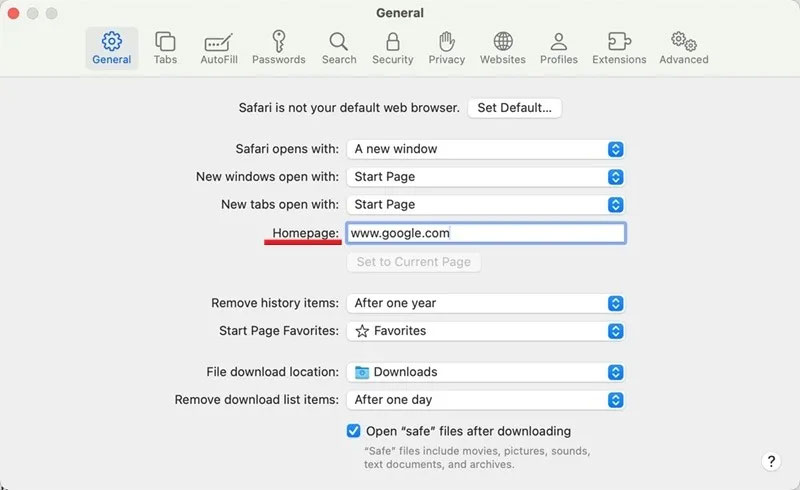This screenshot has width=800, height=490.
Task: Click the Set to Current Page button
Action: tap(414, 262)
